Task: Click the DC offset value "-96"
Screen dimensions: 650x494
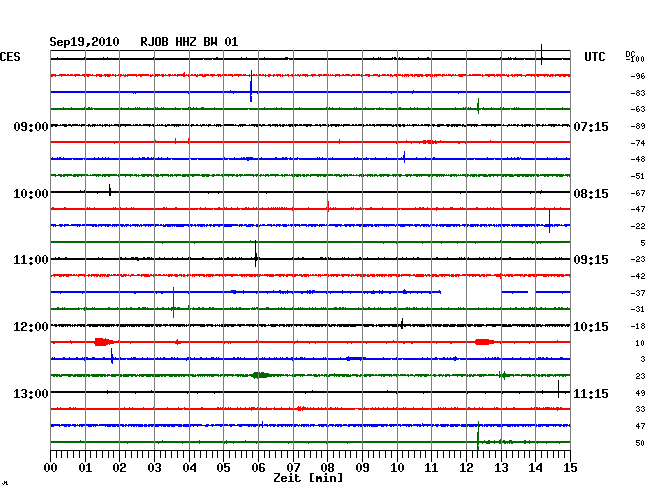Action: [x=638, y=76]
